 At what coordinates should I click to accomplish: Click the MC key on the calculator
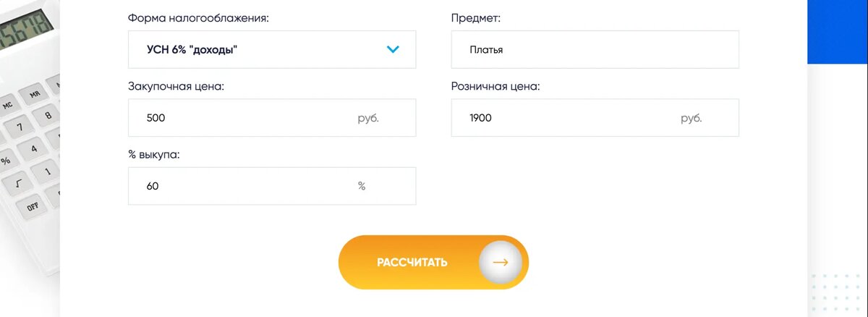(x=7, y=103)
